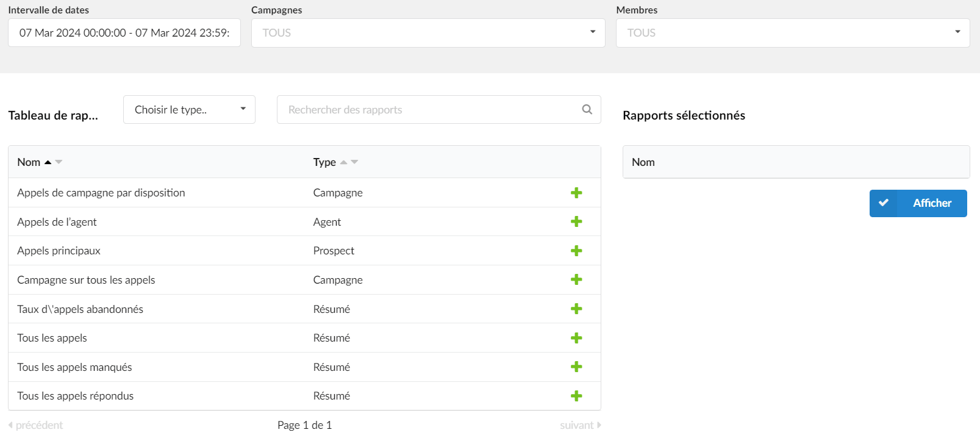Select 'Appels de l'agent' row name
980x438 pixels.
point(57,222)
